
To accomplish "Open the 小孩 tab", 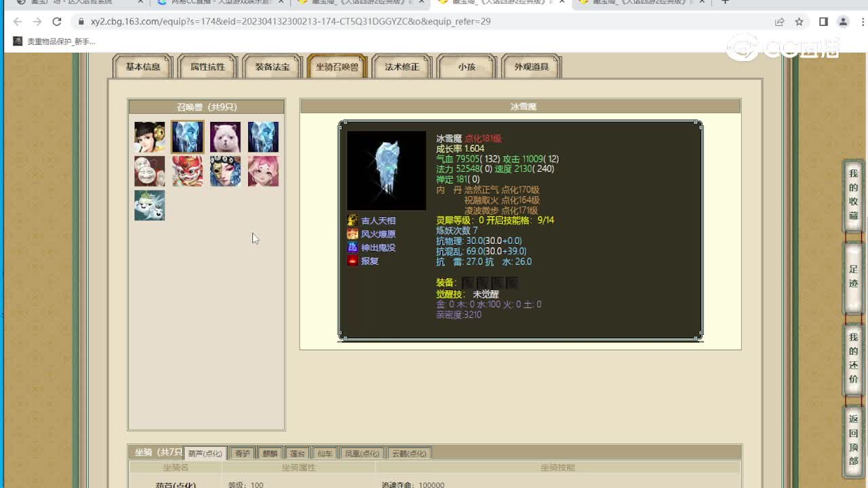I will pyautogui.click(x=467, y=67).
